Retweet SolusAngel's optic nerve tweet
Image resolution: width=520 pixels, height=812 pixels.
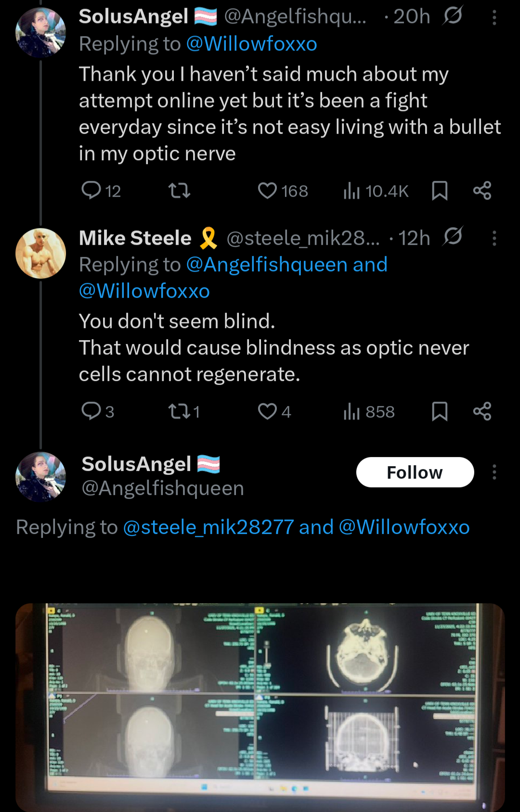coord(180,191)
